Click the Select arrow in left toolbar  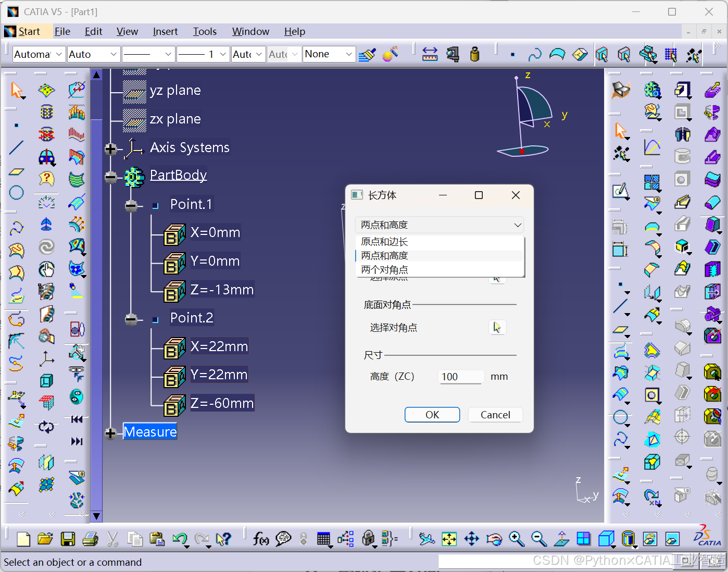point(17,90)
